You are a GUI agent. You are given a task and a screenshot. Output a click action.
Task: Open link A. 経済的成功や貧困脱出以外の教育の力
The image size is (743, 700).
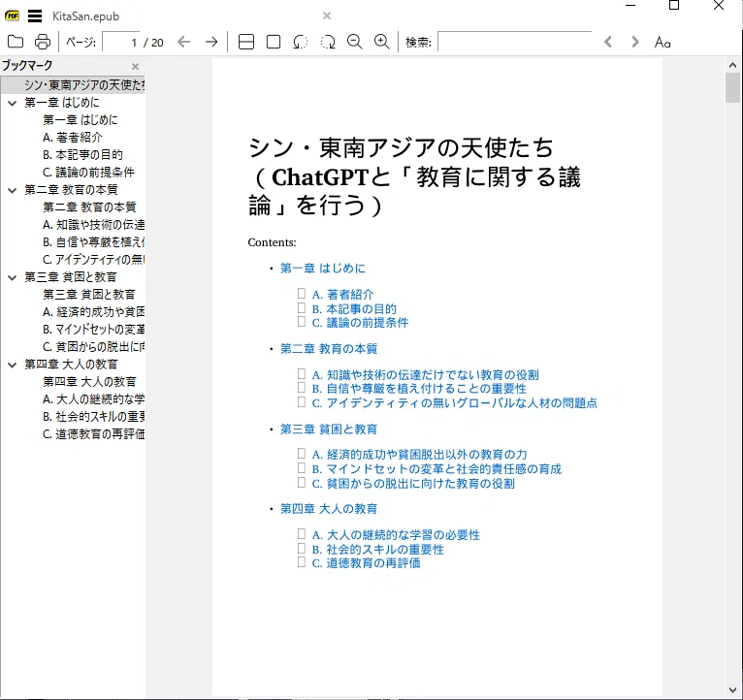click(x=419, y=455)
